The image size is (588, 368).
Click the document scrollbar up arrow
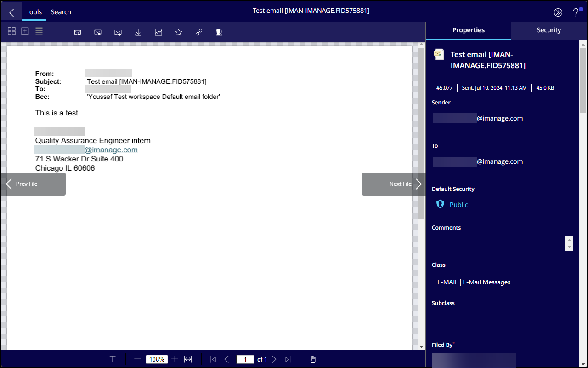tap(421, 44)
